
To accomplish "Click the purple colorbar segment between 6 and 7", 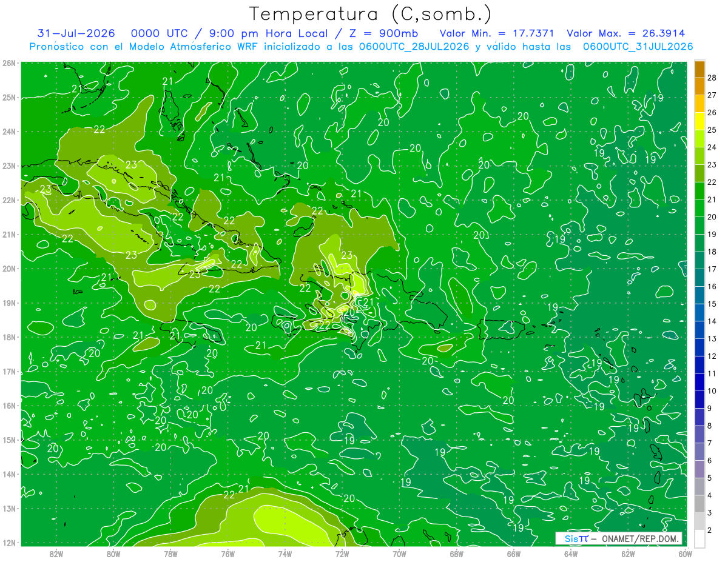I will [x=699, y=452].
